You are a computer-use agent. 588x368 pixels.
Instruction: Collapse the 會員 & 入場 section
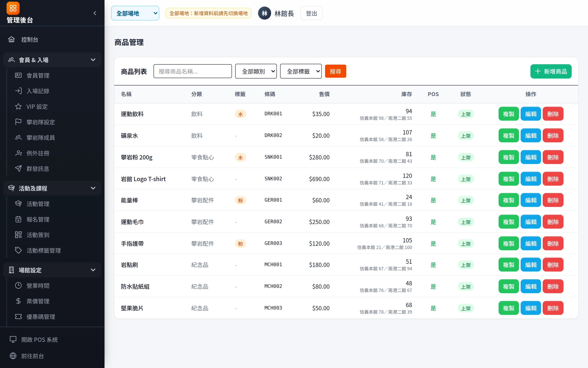[52, 60]
